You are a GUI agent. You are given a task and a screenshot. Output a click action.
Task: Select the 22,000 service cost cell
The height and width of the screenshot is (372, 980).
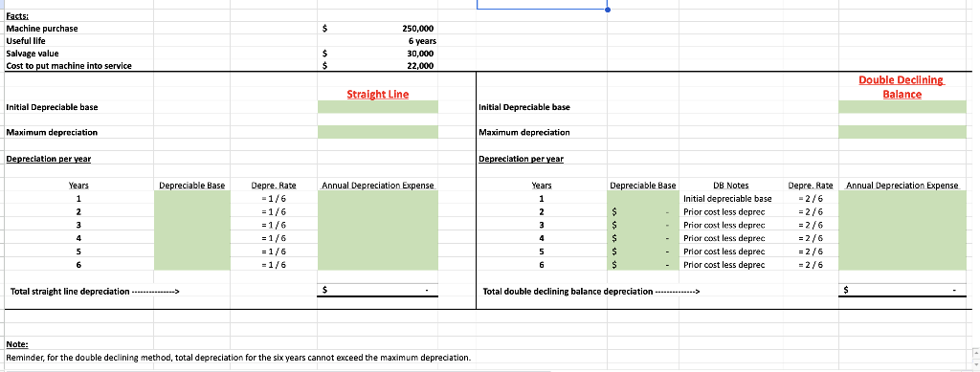(419, 66)
